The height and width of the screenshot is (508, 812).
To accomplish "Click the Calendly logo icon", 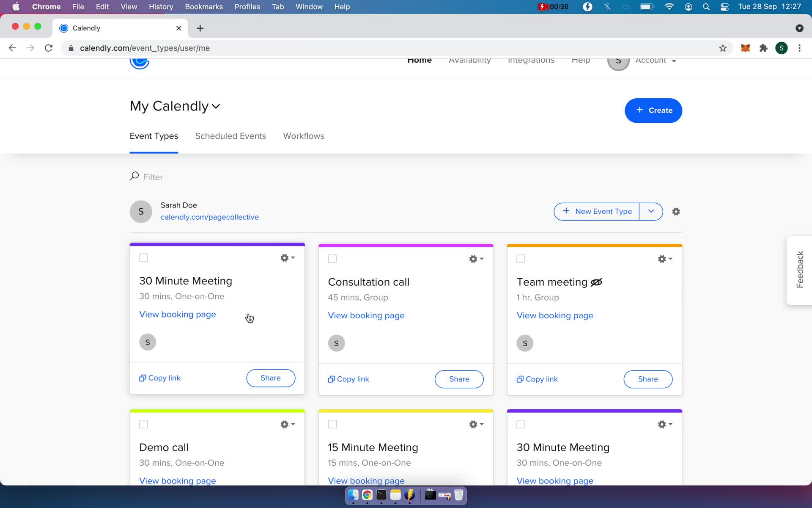I will [140, 63].
